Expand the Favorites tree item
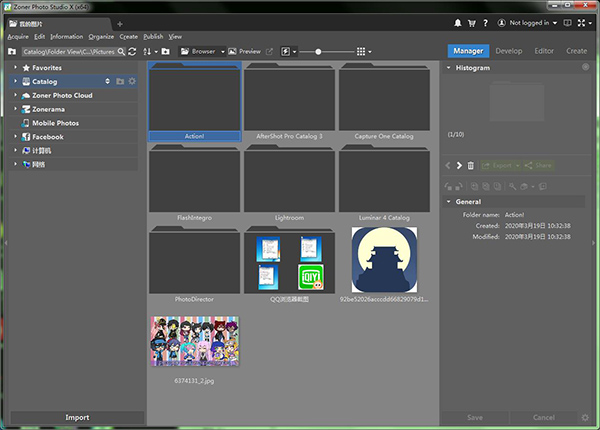 [15, 68]
